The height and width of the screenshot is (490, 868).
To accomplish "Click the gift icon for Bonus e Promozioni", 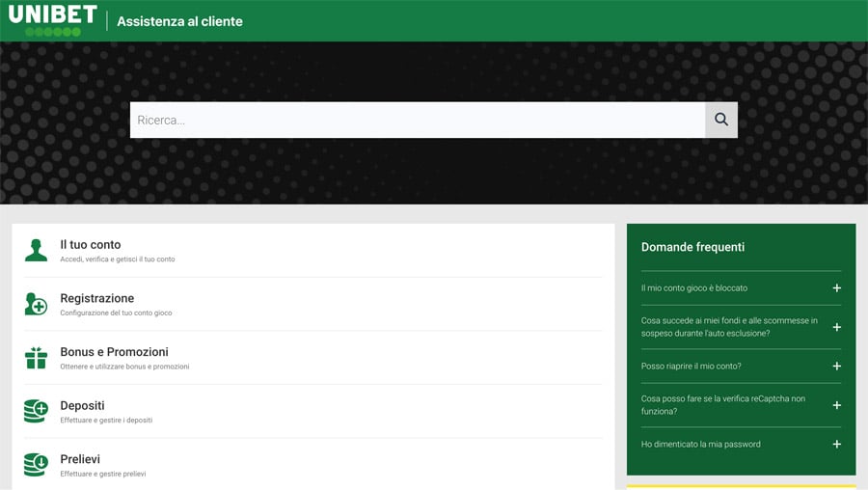I will point(36,358).
